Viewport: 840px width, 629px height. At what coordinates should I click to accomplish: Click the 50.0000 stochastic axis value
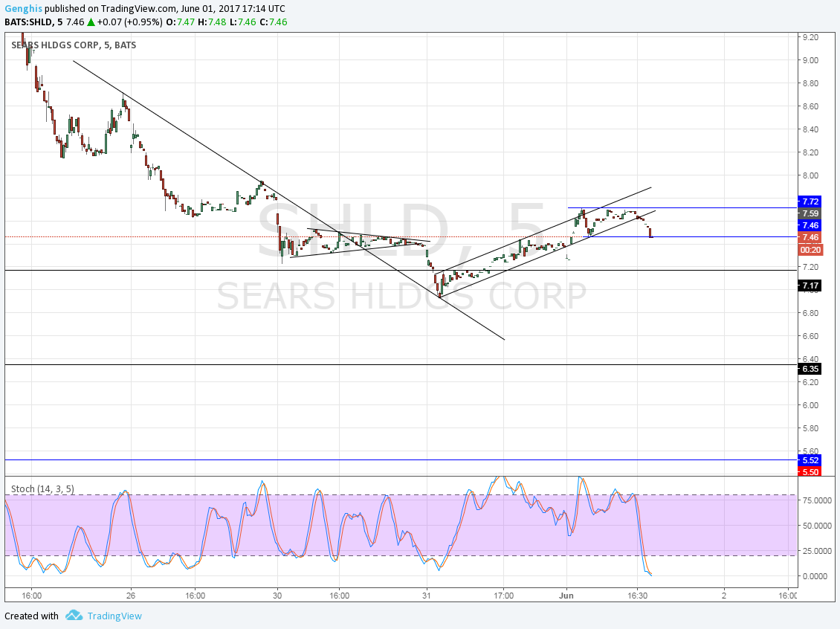816,526
